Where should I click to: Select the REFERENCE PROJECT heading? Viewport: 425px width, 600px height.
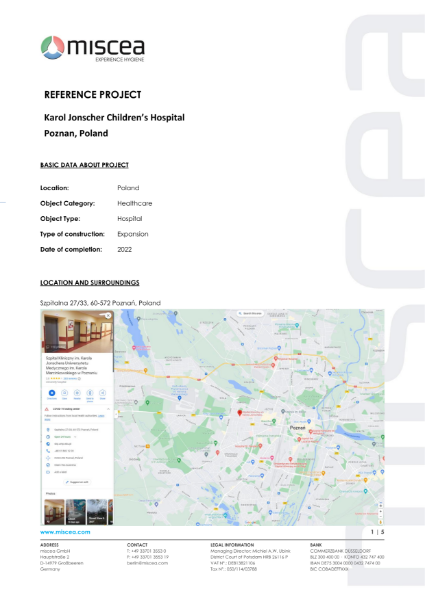(93, 95)
